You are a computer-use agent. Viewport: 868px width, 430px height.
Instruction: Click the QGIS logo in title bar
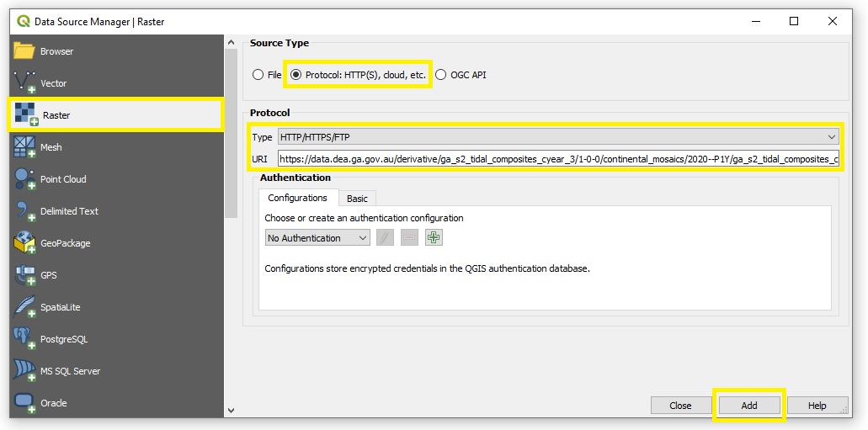[x=24, y=22]
